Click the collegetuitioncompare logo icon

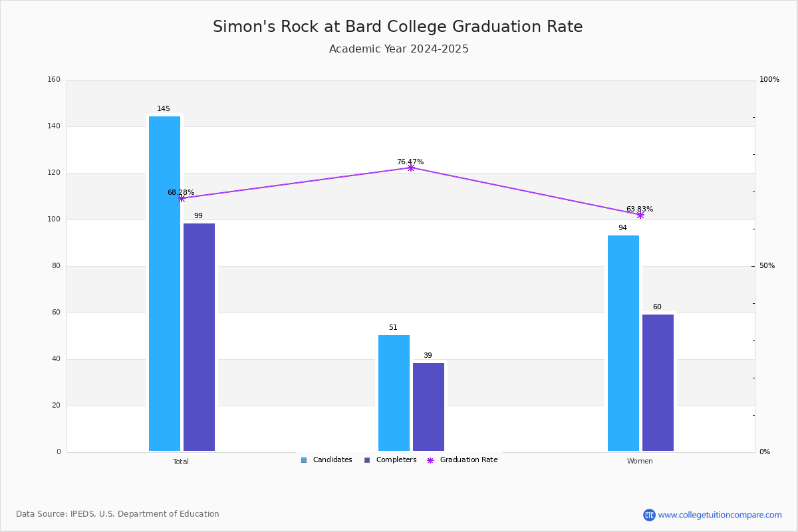tap(649, 515)
